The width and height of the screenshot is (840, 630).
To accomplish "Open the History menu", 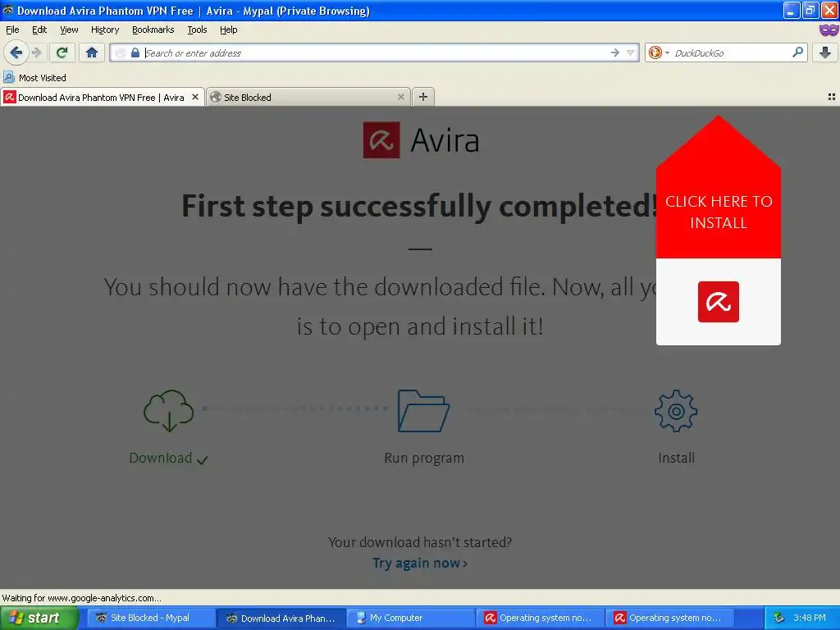I will [x=105, y=30].
